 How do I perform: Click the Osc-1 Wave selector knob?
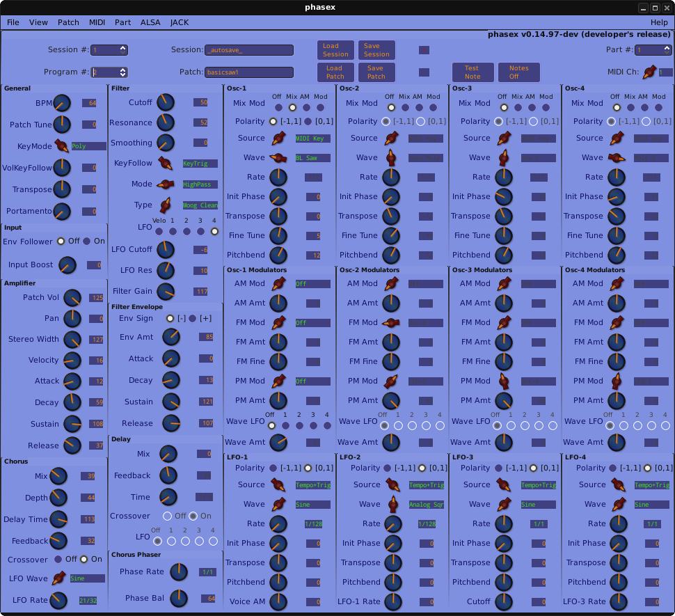(278, 158)
